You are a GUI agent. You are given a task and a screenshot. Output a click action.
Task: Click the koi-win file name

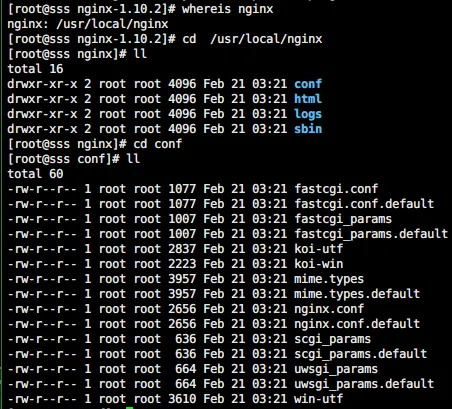[318, 264]
